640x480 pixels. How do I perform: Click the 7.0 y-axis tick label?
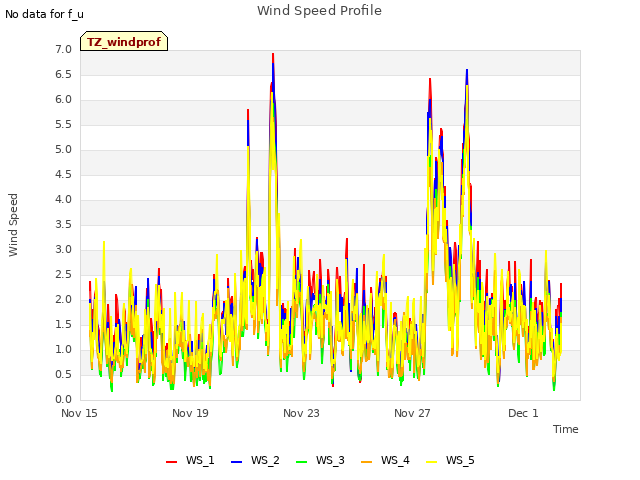pyautogui.click(x=63, y=49)
